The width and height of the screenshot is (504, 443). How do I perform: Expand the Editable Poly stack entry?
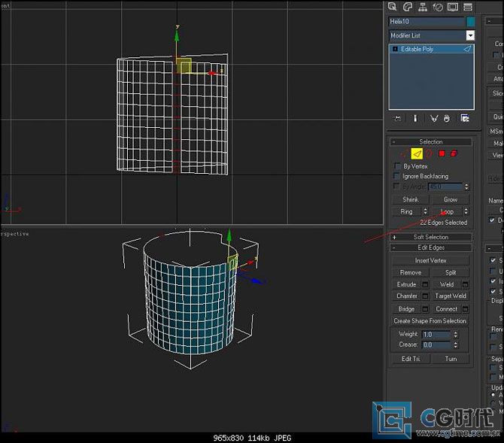pos(395,49)
